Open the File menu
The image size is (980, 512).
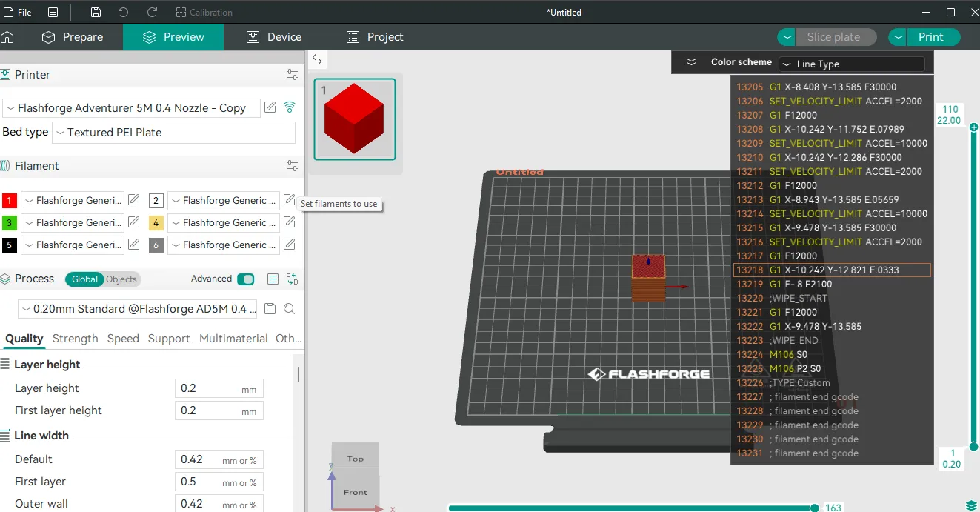tap(18, 12)
